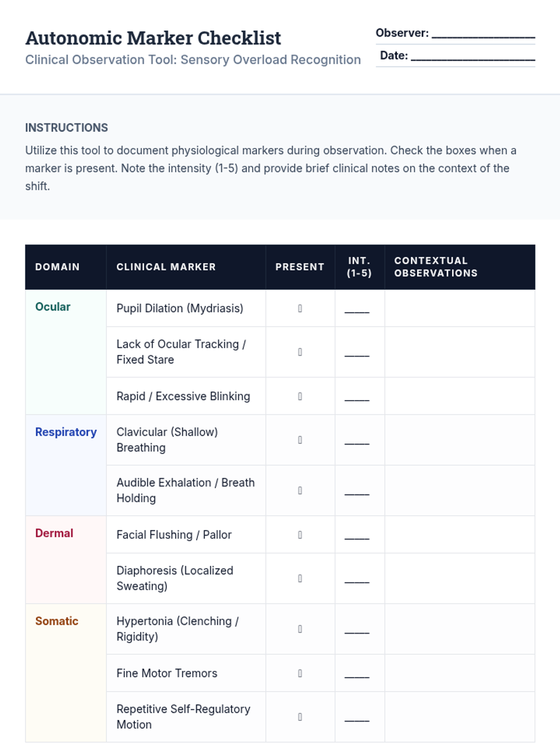Click the contextual observations cell for Rapid Blinking

coord(460,396)
